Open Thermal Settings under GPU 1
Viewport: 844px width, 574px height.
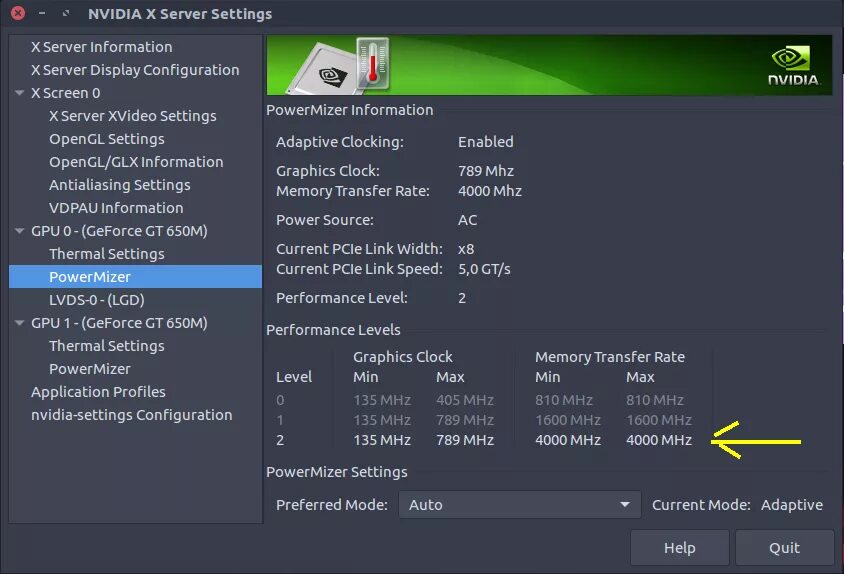click(107, 346)
